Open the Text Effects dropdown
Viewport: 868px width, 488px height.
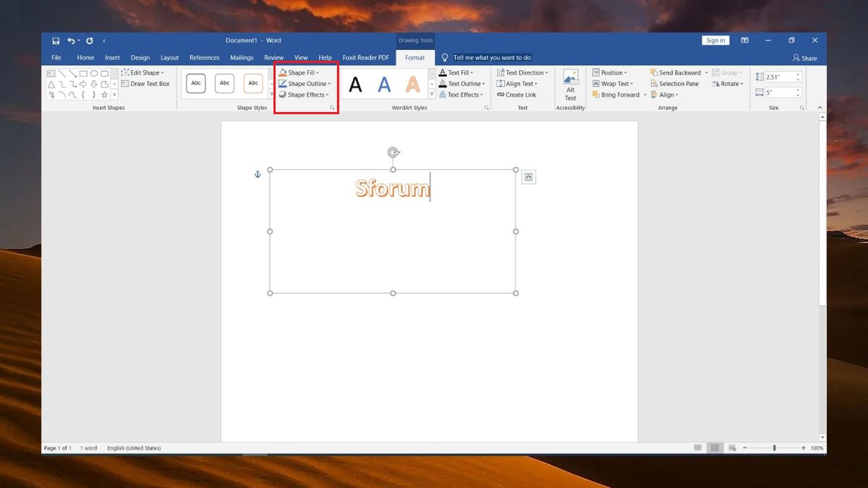pyautogui.click(x=461, y=95)
